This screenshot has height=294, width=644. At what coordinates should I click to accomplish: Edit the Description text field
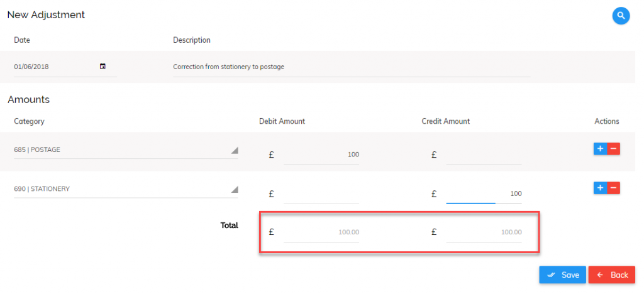[352, 67]
